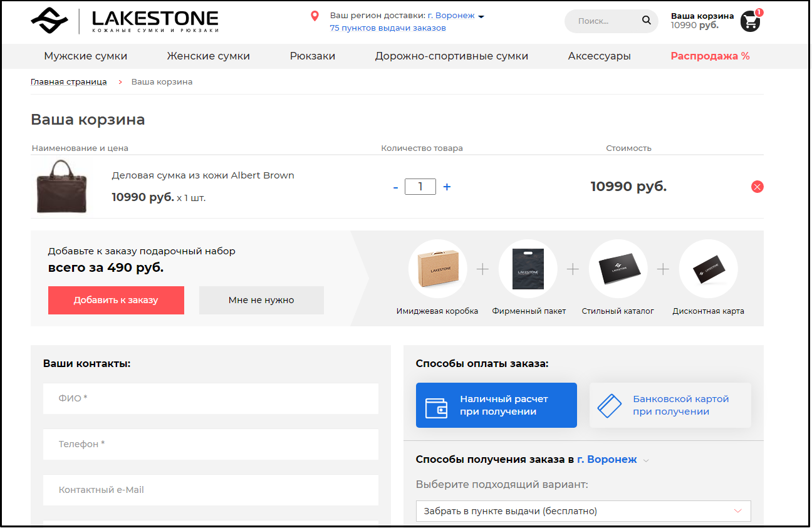Click the Фирменный пакет bag image
Image resolution: width=812 pixels, height=528 pixels.
(528, 269)
